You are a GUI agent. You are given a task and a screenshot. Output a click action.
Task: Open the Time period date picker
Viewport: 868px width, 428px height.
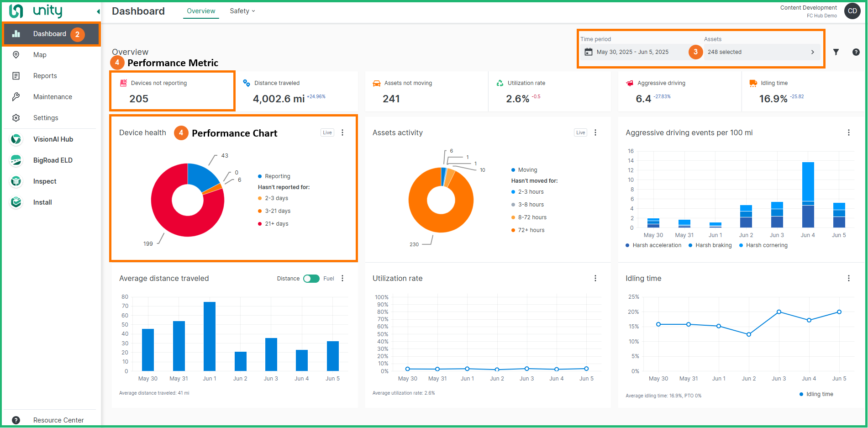[x=632, y=52]
